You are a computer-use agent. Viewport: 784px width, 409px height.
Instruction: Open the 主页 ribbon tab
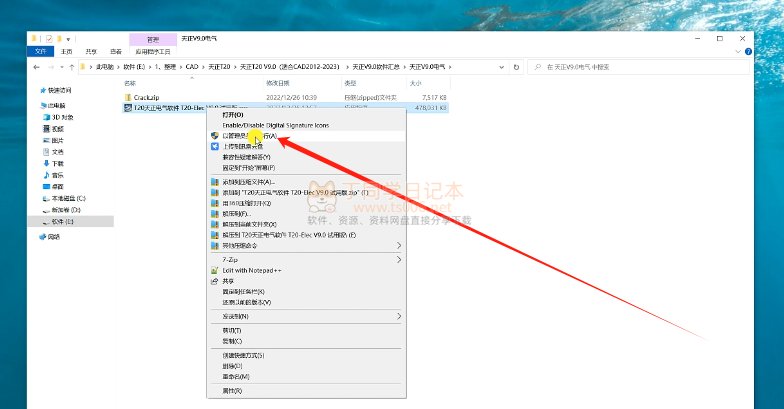tap(66, 52)
